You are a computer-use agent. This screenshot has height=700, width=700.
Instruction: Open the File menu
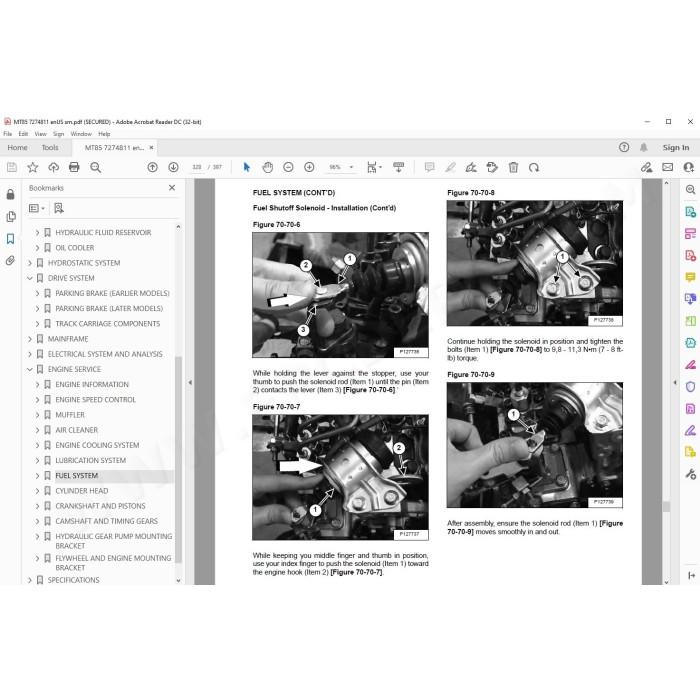8,133
